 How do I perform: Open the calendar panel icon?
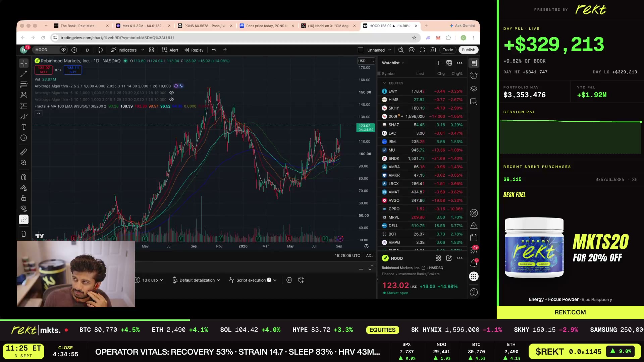click(x=474, y=238)
